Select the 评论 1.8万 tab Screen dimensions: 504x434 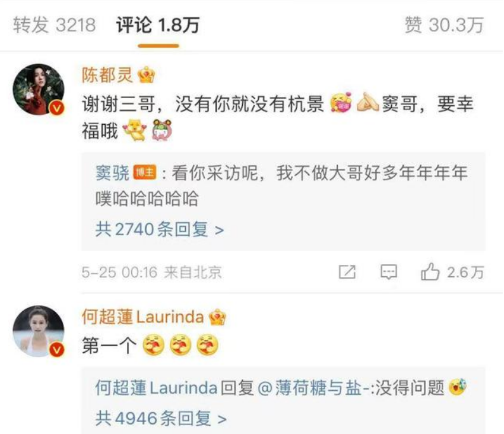[158, 25]
